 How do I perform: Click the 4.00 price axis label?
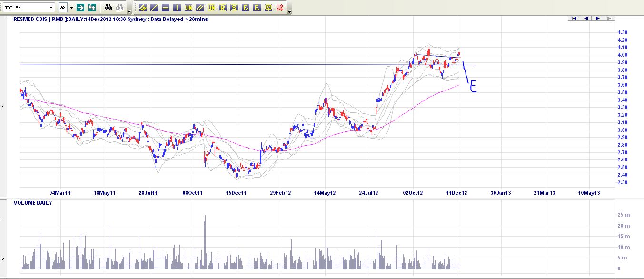[622, 55]
